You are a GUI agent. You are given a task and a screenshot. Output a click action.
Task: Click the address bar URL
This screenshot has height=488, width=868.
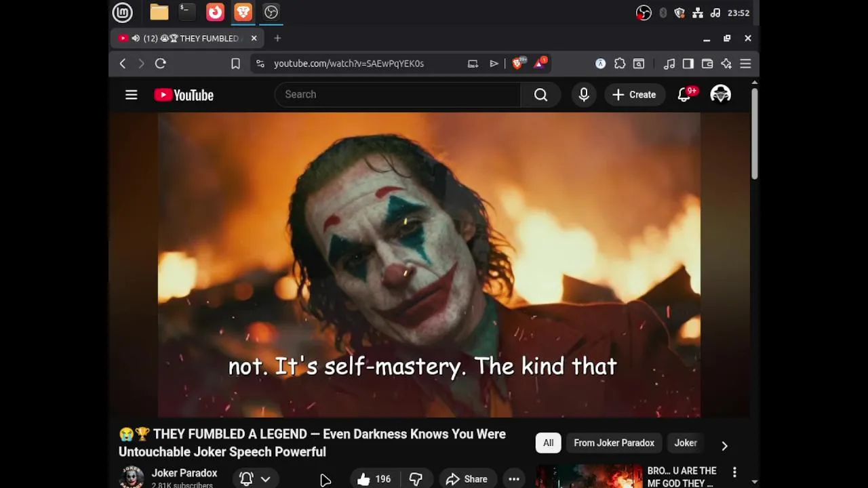click(x=349, y=64)
